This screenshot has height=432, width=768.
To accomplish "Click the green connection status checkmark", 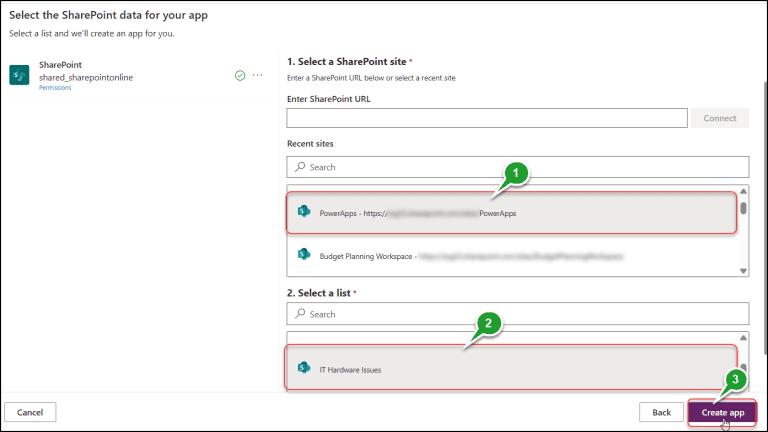I will [240, 75].
